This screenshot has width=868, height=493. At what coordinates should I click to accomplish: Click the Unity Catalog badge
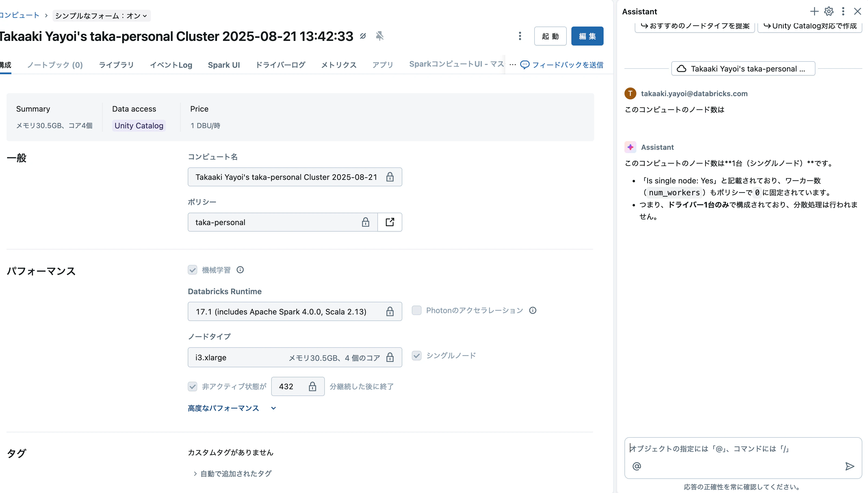[139, 126]
